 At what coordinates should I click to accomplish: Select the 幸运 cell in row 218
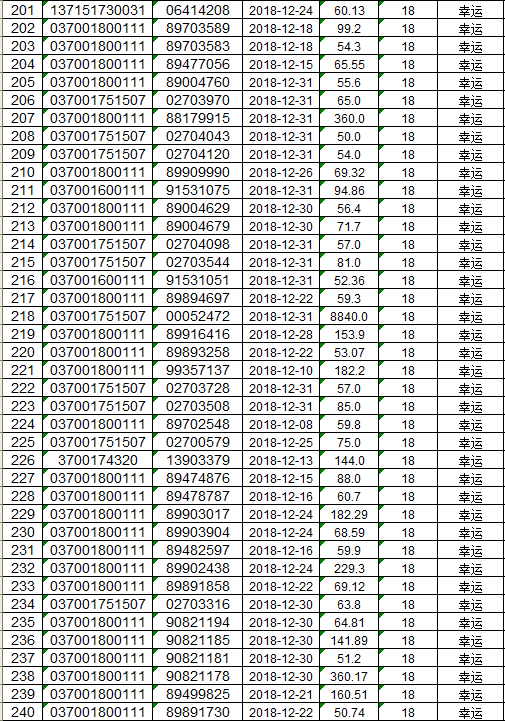471,316
